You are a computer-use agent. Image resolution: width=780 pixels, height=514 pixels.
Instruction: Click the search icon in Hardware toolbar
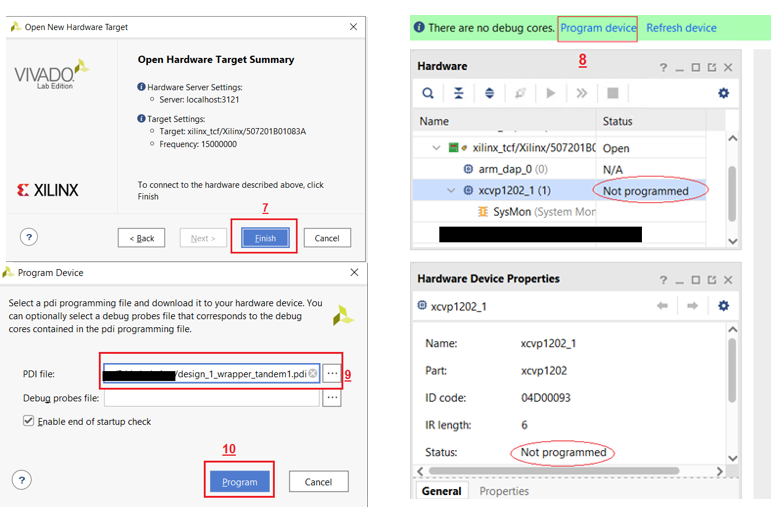click(x=428, y=93)
